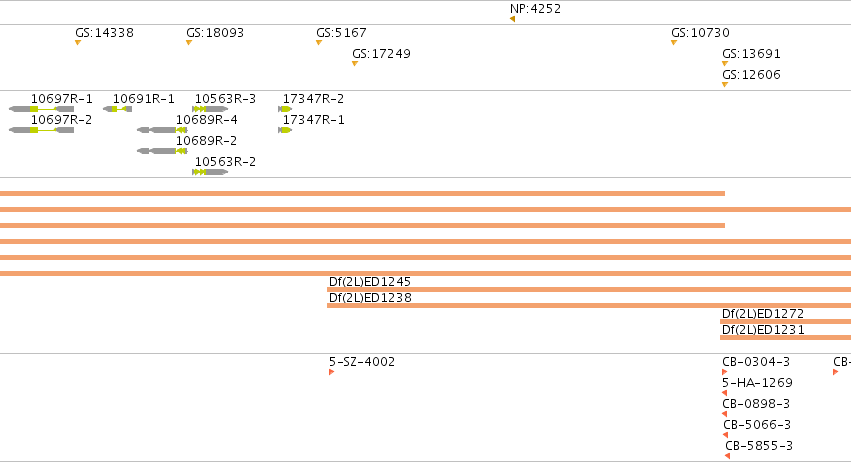Image resolution: width=851 pixels, height=462 pixels.
Task: Open the Df(2L)ED1272 label
Action: tap(763, 314)
